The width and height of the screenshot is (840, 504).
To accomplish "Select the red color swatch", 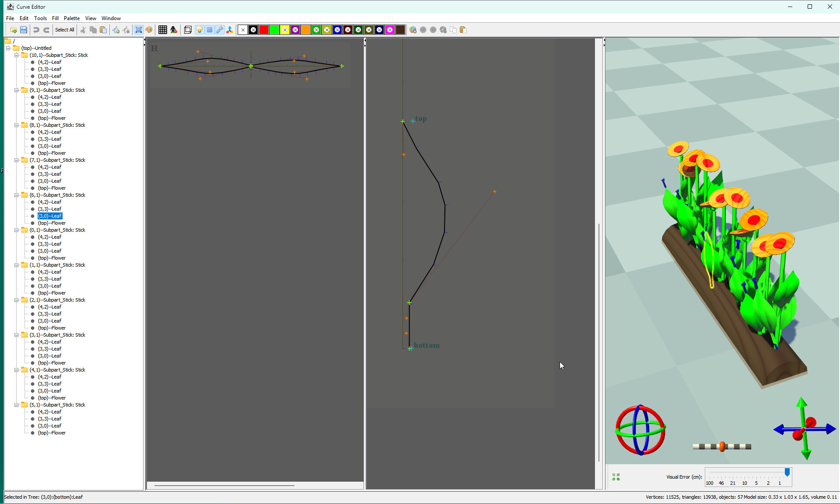I will [x=263, y=30].
